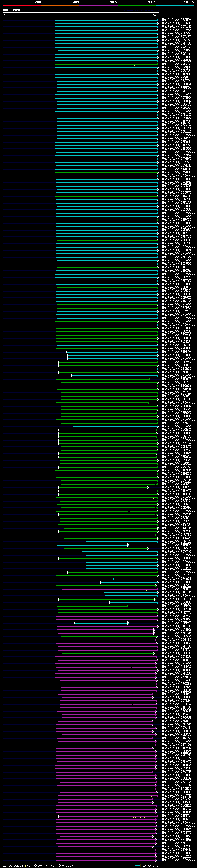
Task: Select hit label UniRef100_Q966W9
Action: coord(177,717)
